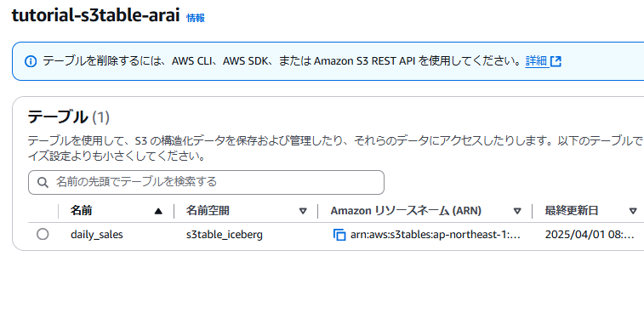The height and width of the screenshot is (313, 644).
Task: Click the 最終更新日 column header
Action: [572, 211]
